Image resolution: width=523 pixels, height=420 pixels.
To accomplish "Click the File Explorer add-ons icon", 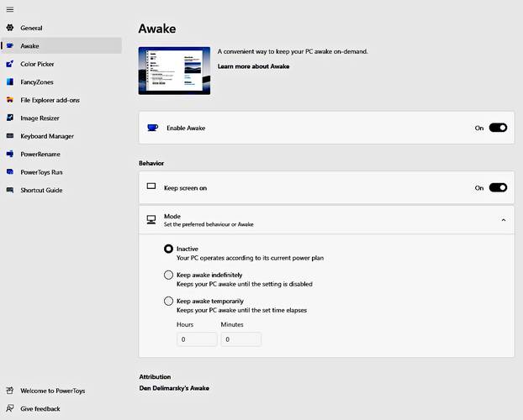I will coord(10,100).
